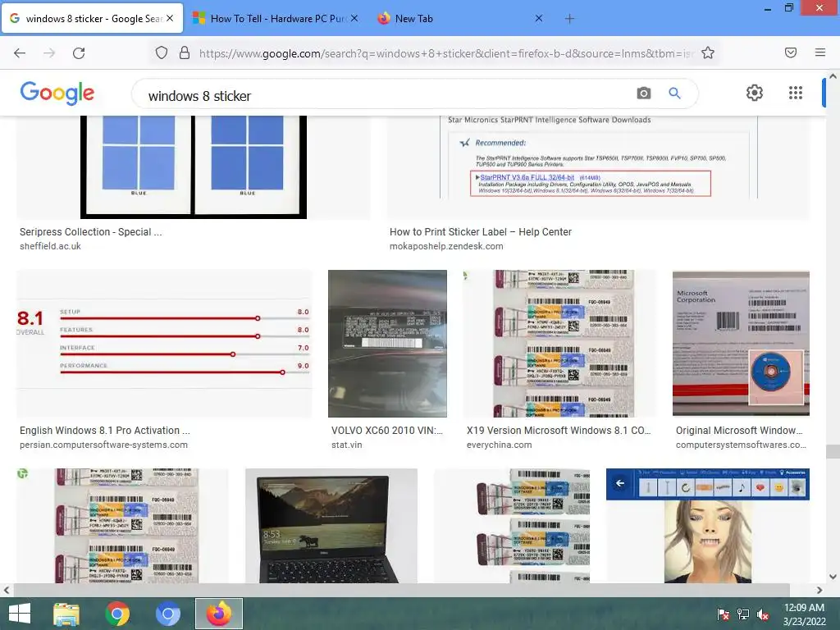The image size is (840, 630).
Task: Open the Windows Start button
Action: [x=20, y=614]
